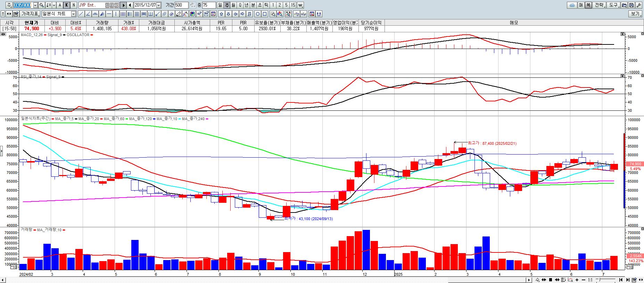Open the date picker dropdown
Viewport: 644px width, 283px height.
tap(158, 5)
